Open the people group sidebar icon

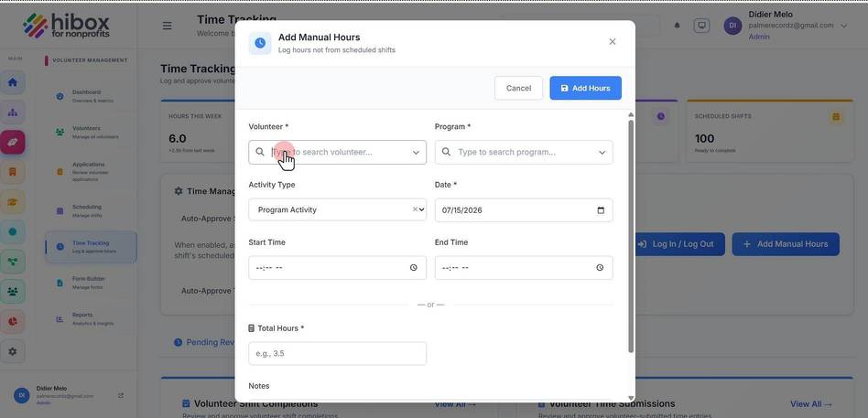click(x=13, y=292)
